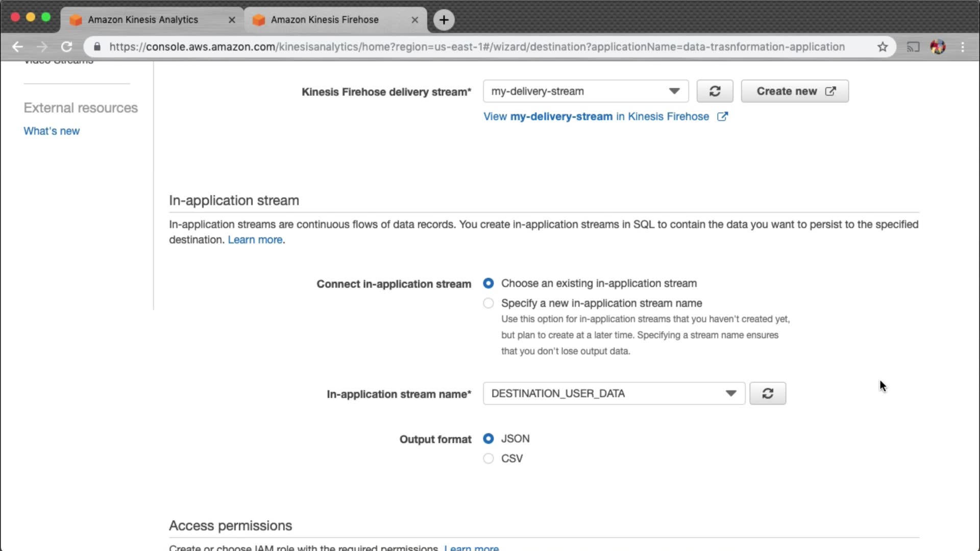Choose JSON output format
This screenshot has width=980, height=551.
[488, 439]
